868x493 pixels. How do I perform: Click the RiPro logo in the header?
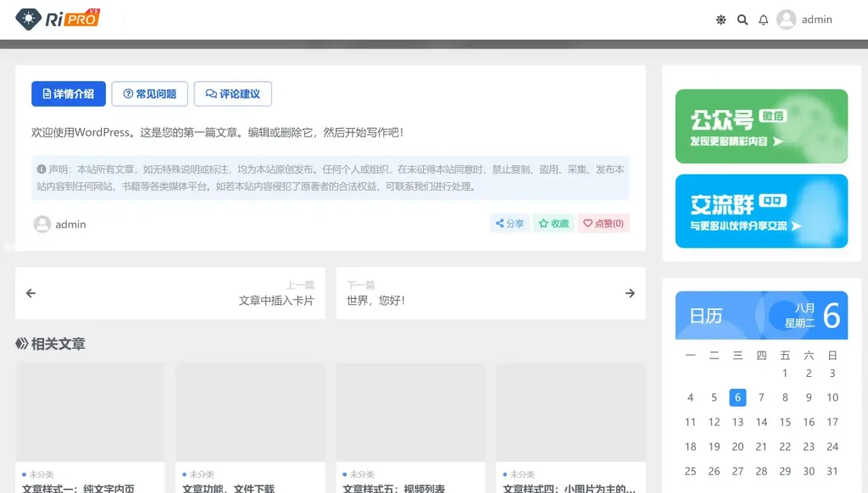click(x=55, y=18)
